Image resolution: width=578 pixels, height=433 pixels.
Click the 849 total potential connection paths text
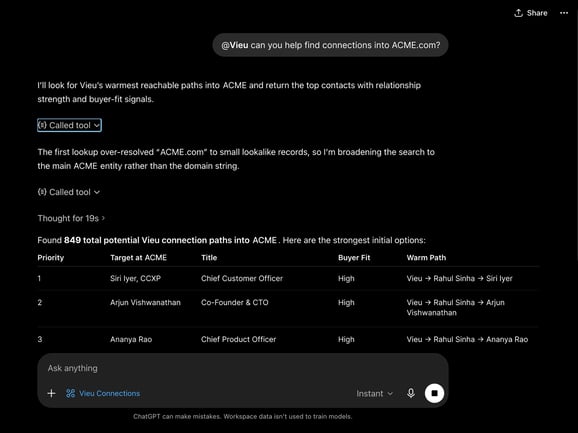coord(170,240)
